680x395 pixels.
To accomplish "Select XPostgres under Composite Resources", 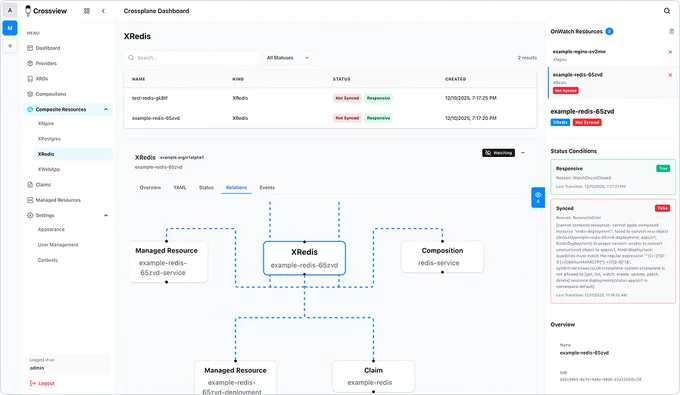I will (49, 139).
